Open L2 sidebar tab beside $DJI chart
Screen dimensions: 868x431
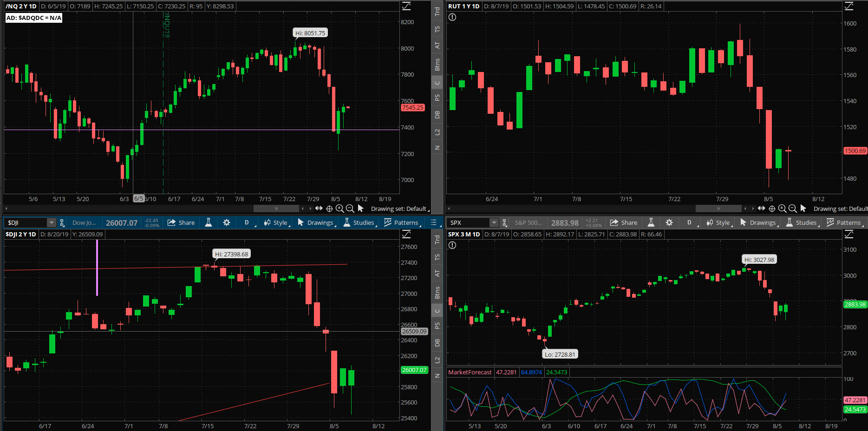437,360
